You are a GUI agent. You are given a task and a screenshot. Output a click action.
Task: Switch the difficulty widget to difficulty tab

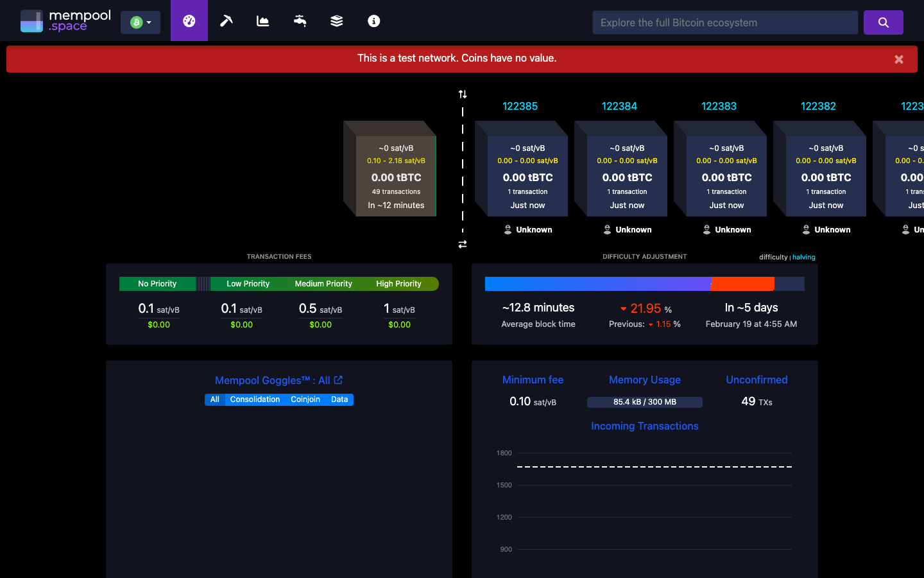click(774, 257)
